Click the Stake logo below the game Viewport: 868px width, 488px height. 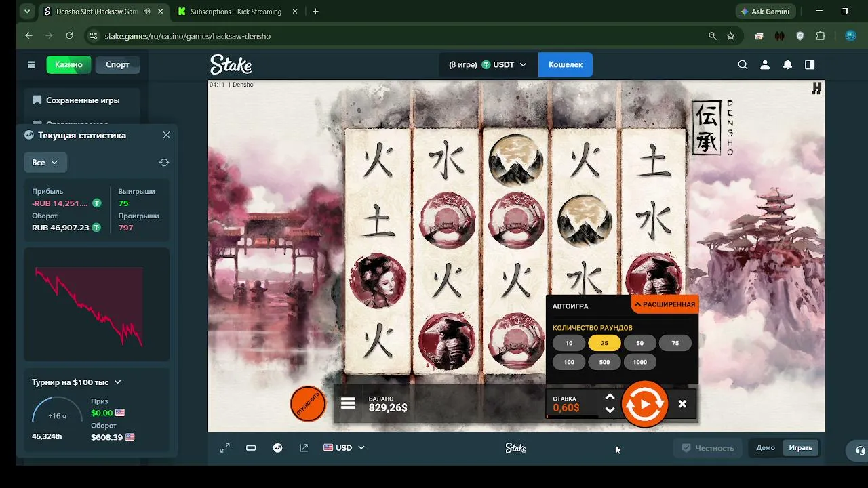click(x=515, y=448)
